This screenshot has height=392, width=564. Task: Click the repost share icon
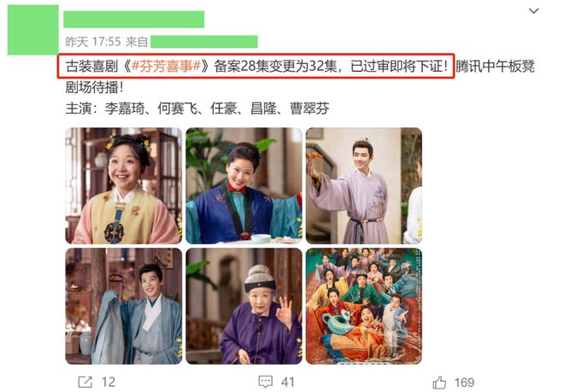[x=85, y=382]
